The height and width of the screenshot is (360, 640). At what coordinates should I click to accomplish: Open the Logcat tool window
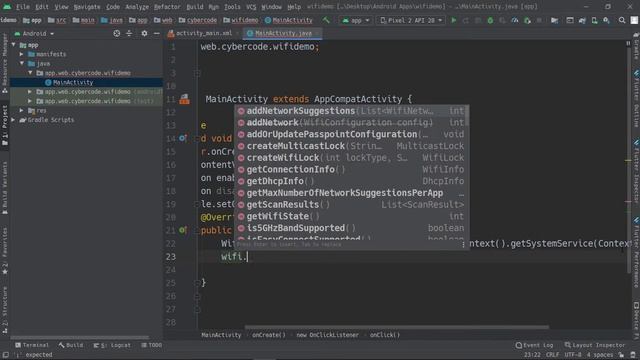112,345
